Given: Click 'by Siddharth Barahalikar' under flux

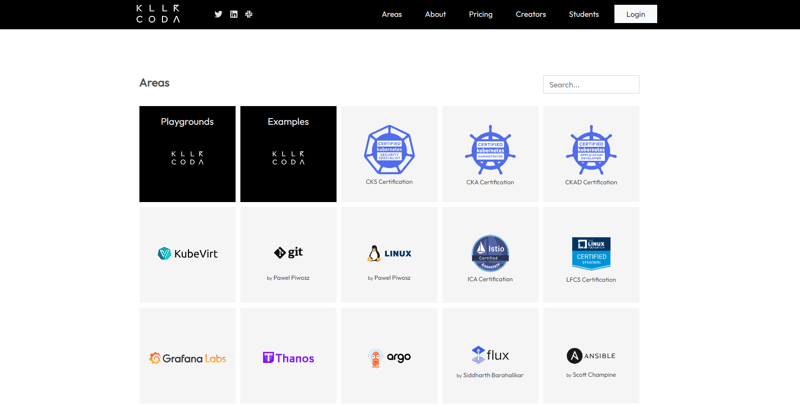Looking at the screenshot, I should point(490,375).
